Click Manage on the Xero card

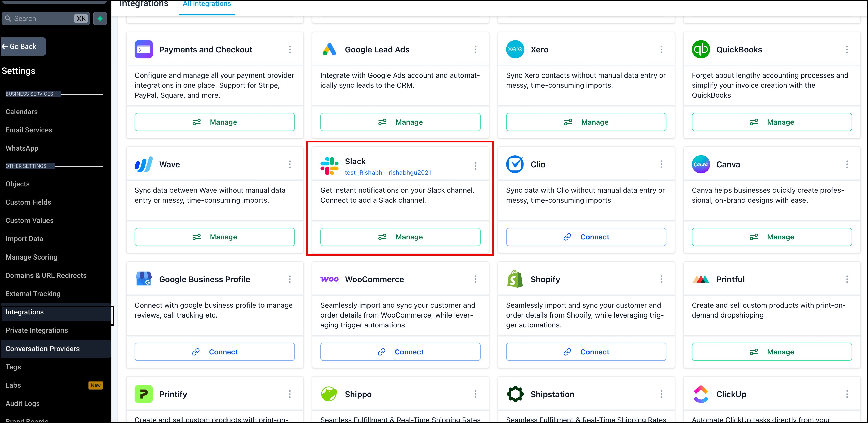pyautogui.click(x=586, y=122)
